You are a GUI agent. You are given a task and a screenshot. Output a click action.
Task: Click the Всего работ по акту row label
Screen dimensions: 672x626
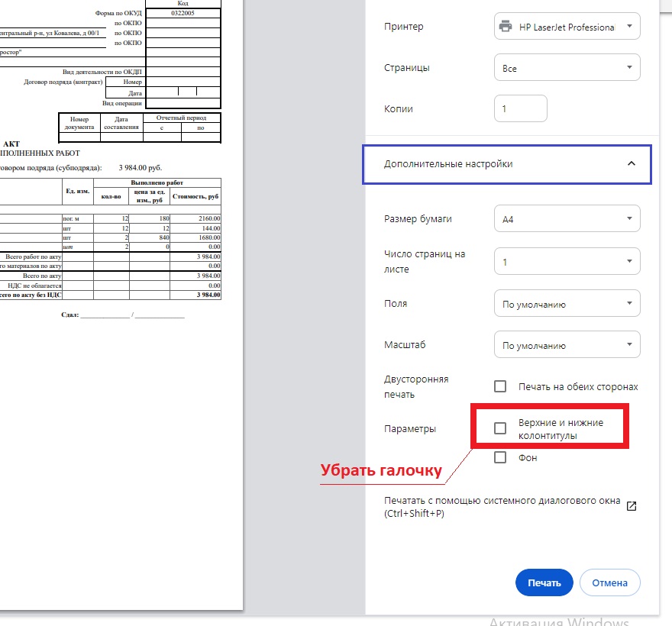pyautogui.click(x=34, y=257)
